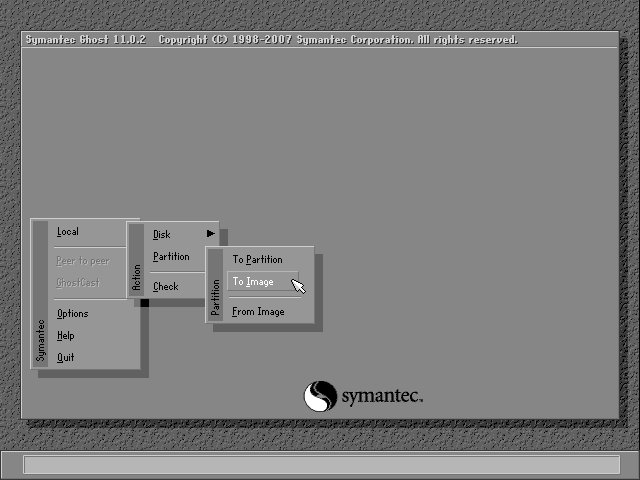Choose Check in the Action menu
The image size is (640, 480).
pos(165,287)
